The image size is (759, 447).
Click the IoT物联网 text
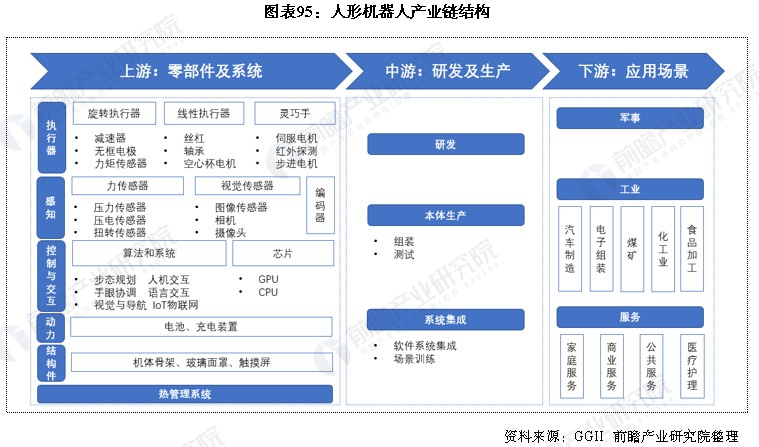[x=175, y=305]
